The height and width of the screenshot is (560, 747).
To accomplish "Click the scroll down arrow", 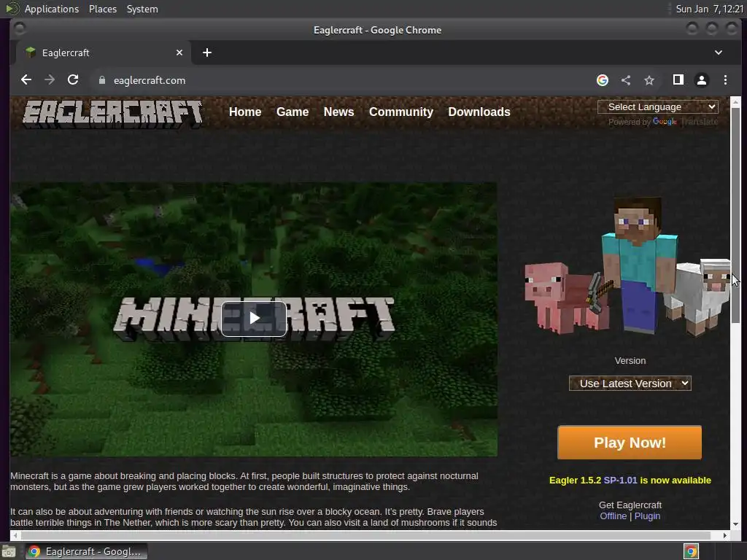I will (x=735, y=524).
